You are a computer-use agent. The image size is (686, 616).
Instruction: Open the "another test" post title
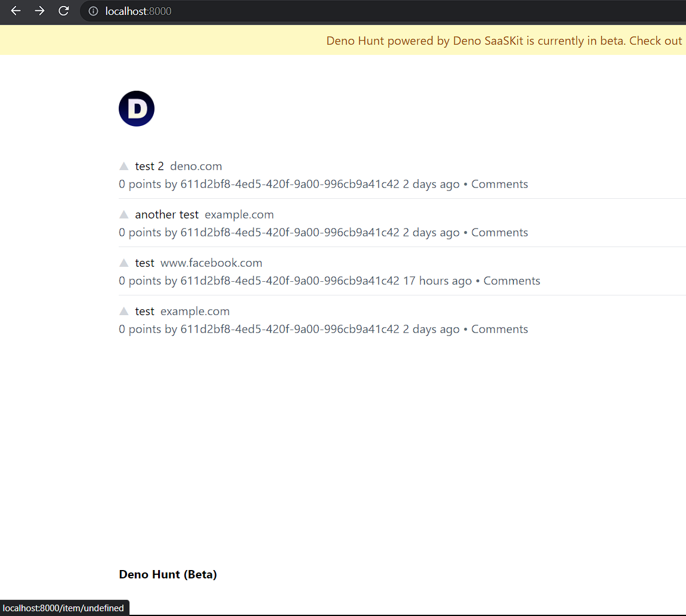click(167, 214)
